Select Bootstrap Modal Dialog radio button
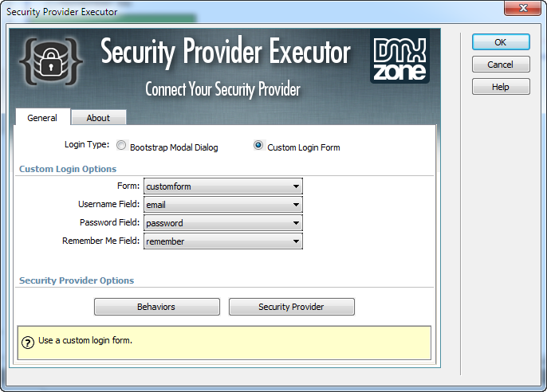Viewport: 547px width, 392px height. pyautogui.click(x=121, y=145)
